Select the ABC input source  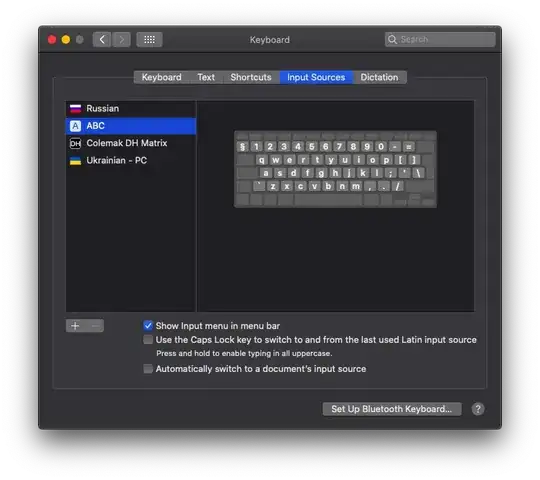pyautogui.click(x=131, y=126)
